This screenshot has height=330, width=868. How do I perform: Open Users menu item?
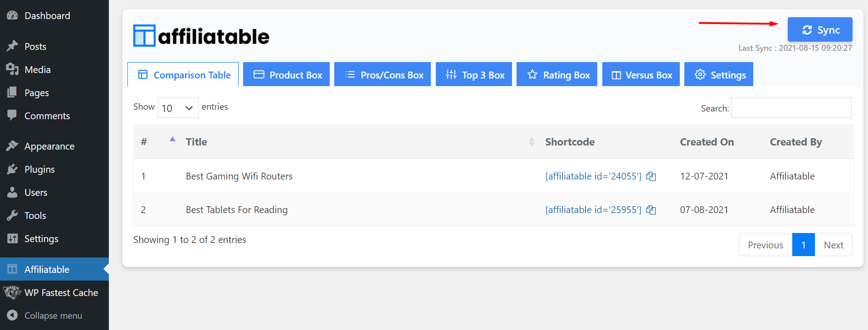tap(36, 192)
